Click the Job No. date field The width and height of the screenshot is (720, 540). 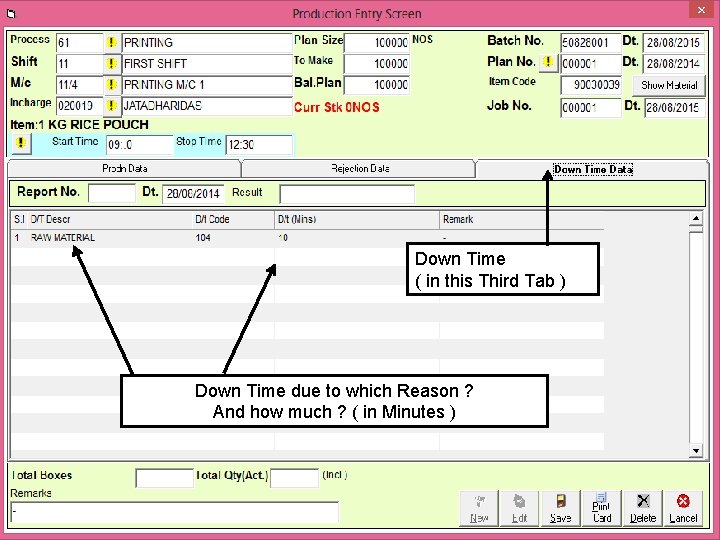pos(675,107)
